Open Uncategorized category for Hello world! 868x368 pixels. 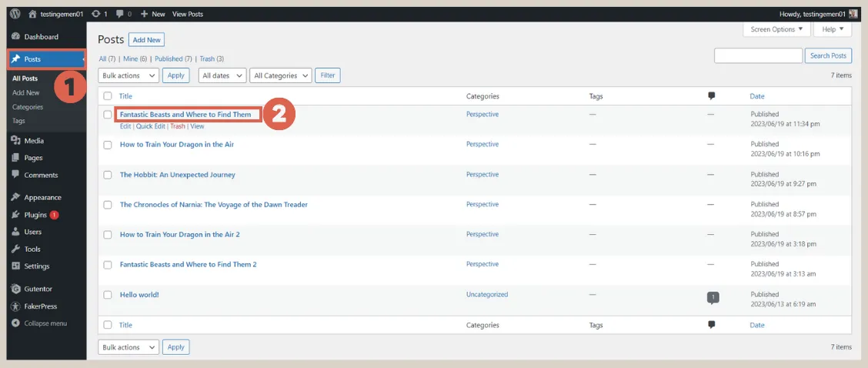(487, 295)
